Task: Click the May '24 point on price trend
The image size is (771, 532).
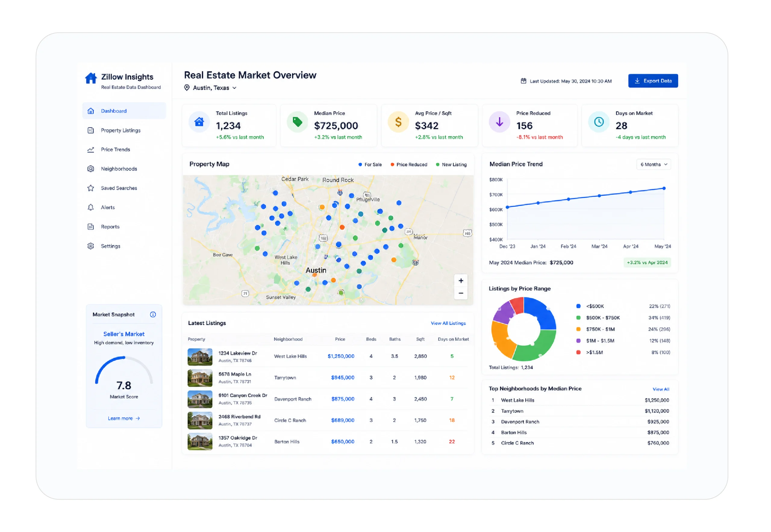Action: (665, 189)
